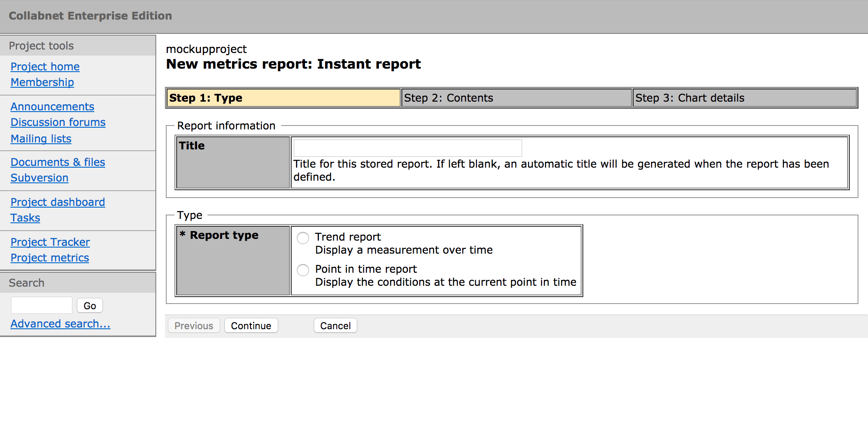Open the Mailing lists link

pyautogui.click(x=41, y=139)
